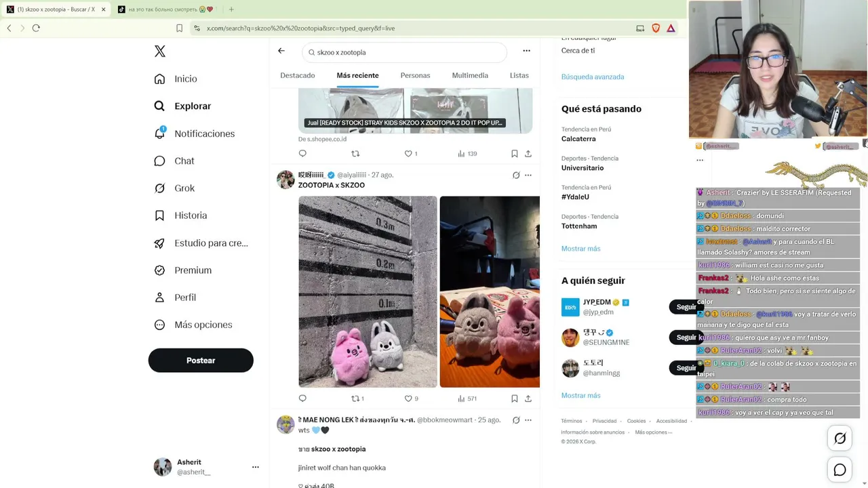The height and width of the screenshot is (488, 868).
Task: Open the floating chat messages button
Action: point(840,470)
